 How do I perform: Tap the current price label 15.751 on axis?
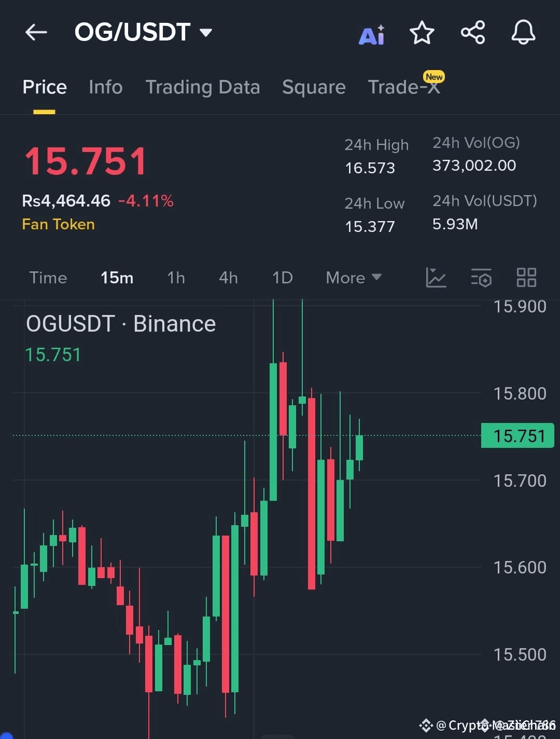[517, 435]
